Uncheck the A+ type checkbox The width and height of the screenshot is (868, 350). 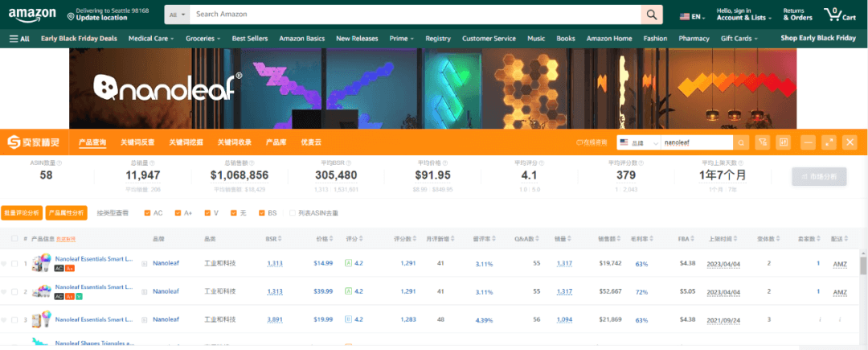pos(178,212)
